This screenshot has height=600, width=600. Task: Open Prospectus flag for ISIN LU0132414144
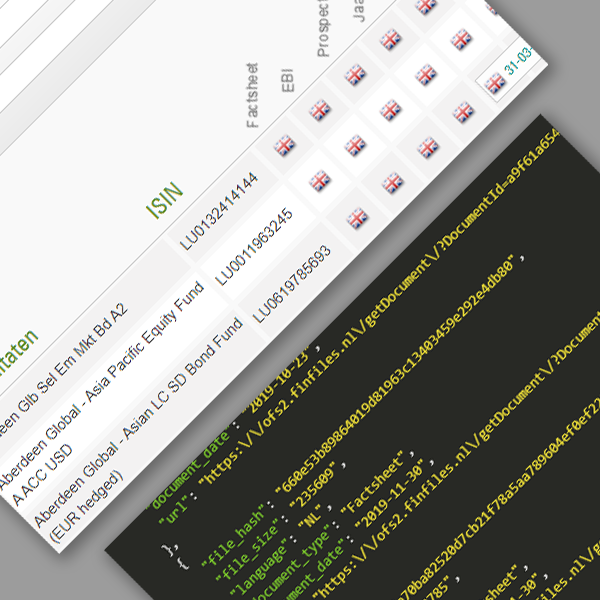tap(355, 75)
